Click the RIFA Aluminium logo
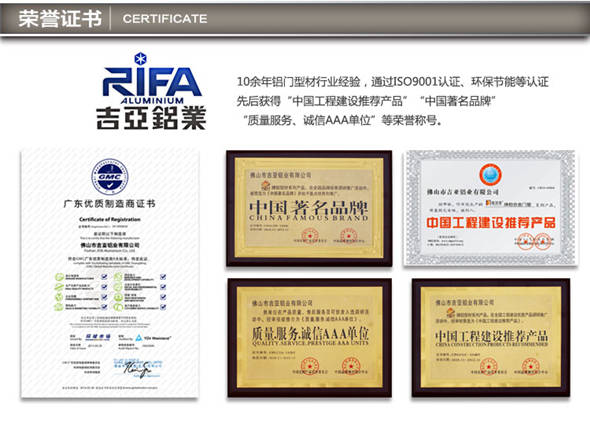Viewport: 590px width, 421px height. click(x=152, y=91)
